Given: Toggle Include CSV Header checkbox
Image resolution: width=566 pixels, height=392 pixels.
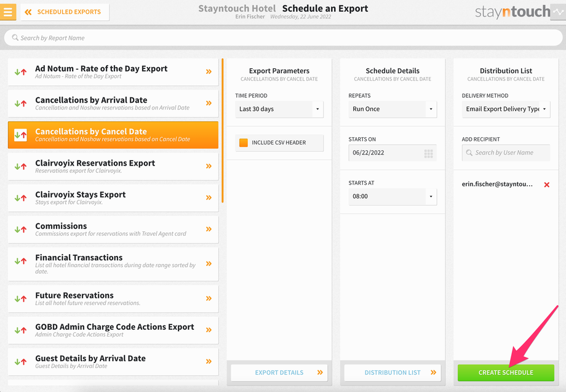Looking at the screenshot, I should point(244,143).
